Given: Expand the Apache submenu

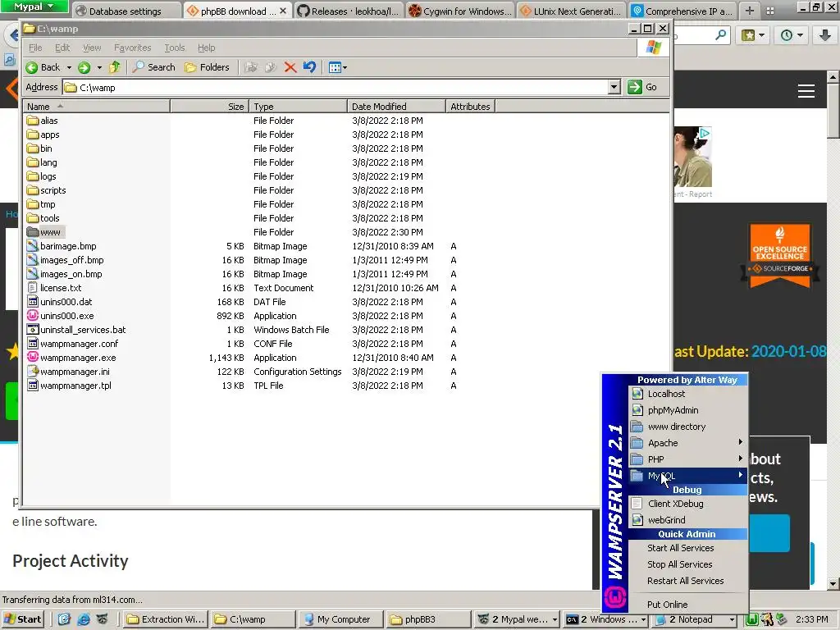Looking at the screenshot, I should coord(688,443).
